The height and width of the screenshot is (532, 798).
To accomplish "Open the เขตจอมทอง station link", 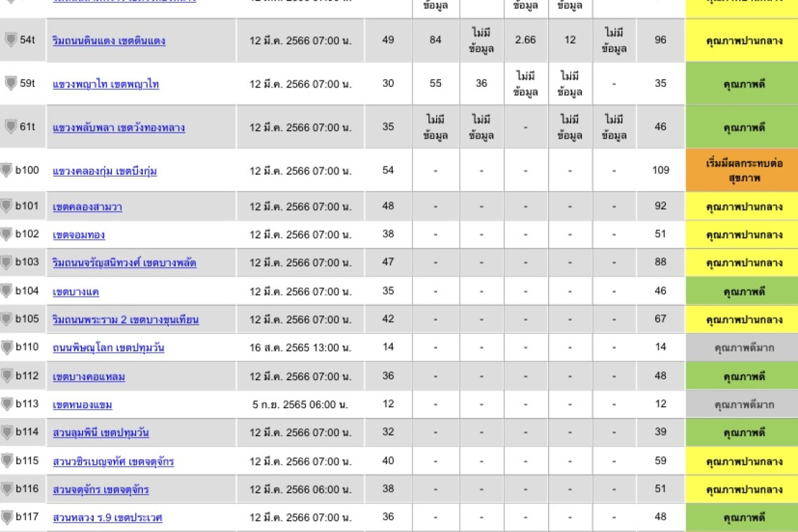I will [x=78, y=234].
